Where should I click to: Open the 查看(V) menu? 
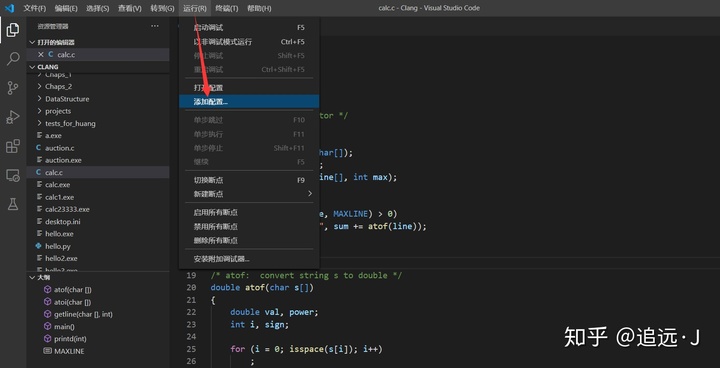coord(129,8)
